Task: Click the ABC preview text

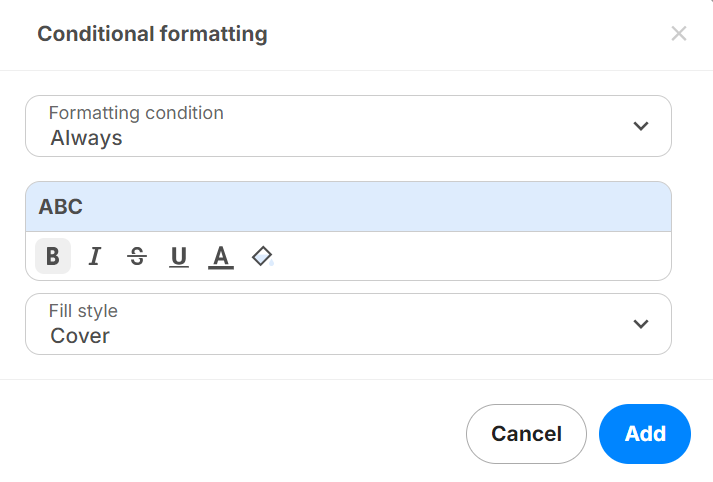Action: point(61,207)
